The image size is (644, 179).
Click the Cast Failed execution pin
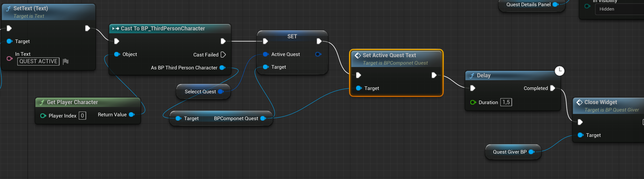coord(223,55)
